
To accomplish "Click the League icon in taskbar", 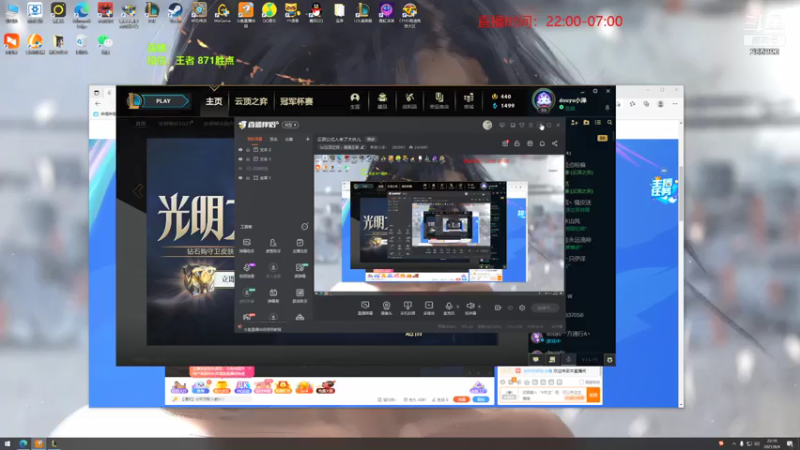I will click(54, 444).
